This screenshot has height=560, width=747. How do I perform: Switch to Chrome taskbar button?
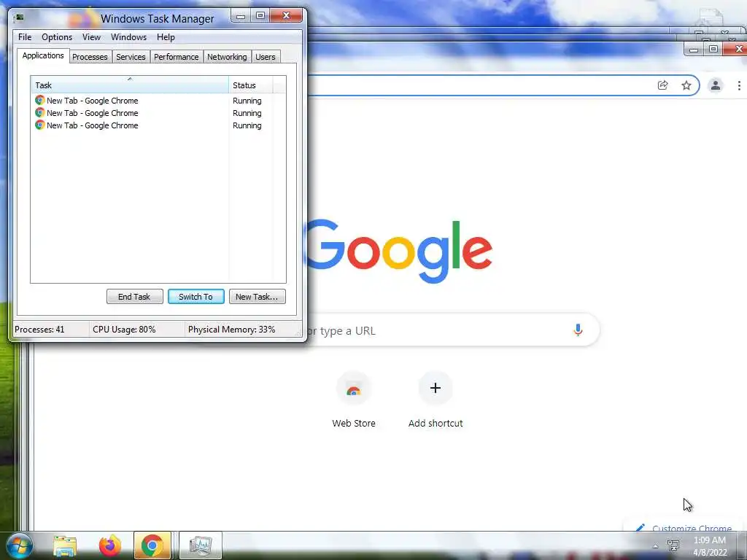click(x=152, y=545)
